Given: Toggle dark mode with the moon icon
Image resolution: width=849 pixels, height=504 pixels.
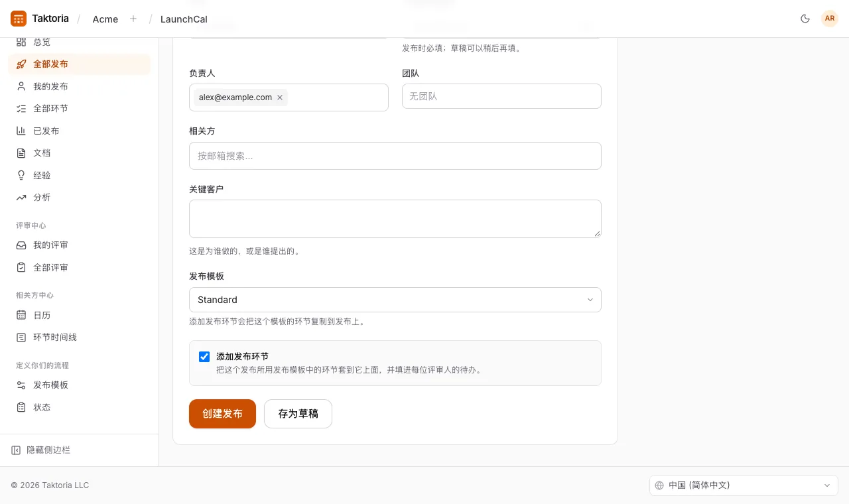Looking at the screenshot, I should 805,19.
